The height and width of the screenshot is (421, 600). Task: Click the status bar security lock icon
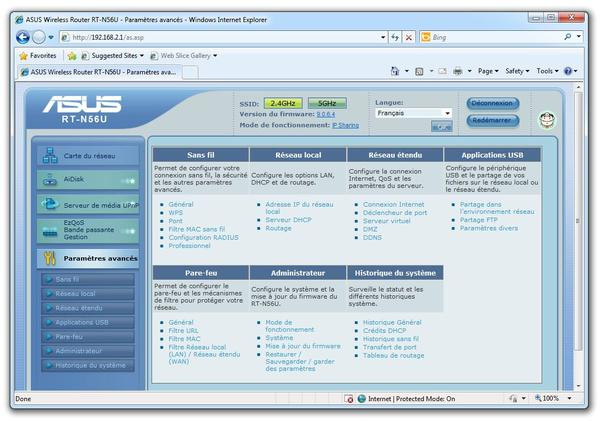513,399
